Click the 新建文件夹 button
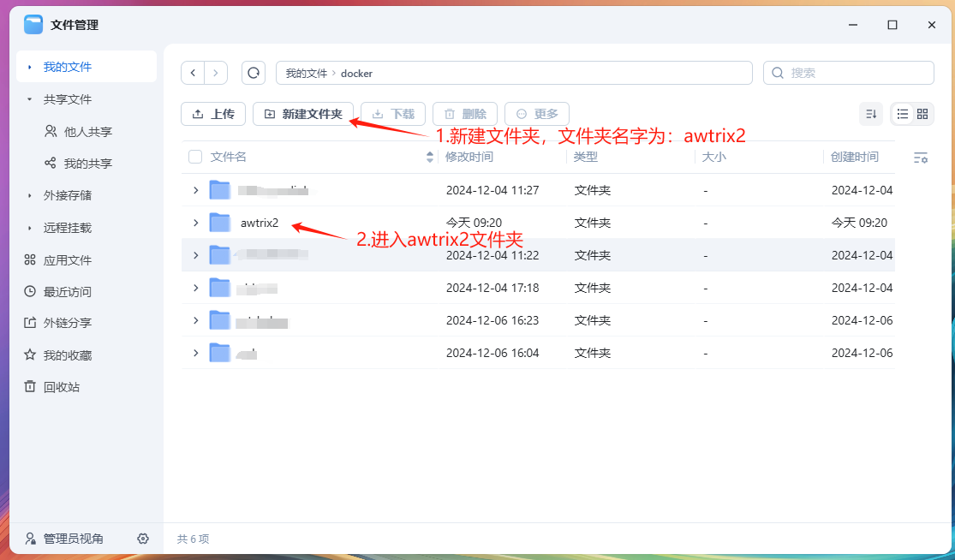Image resolution: width=955 pixels, height=560 pixels. click(303, 114)
